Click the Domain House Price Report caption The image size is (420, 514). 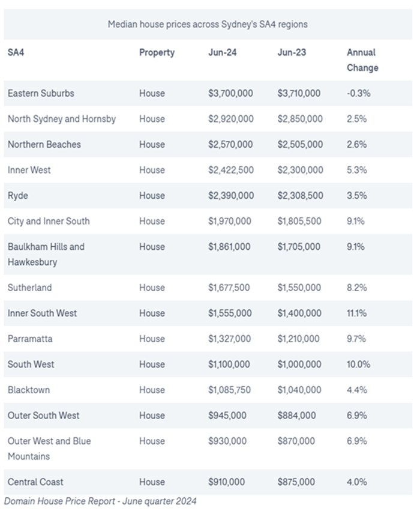click(100, 501)
